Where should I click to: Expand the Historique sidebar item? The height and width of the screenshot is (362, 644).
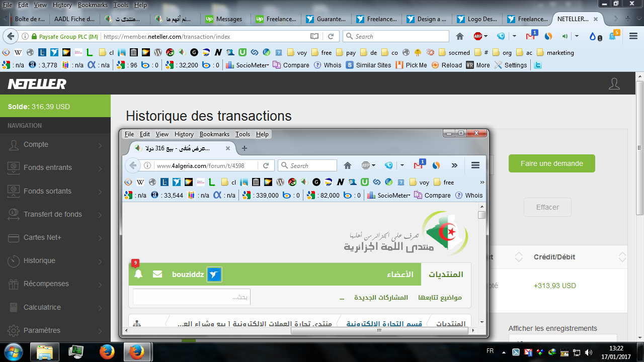[55, 261]
